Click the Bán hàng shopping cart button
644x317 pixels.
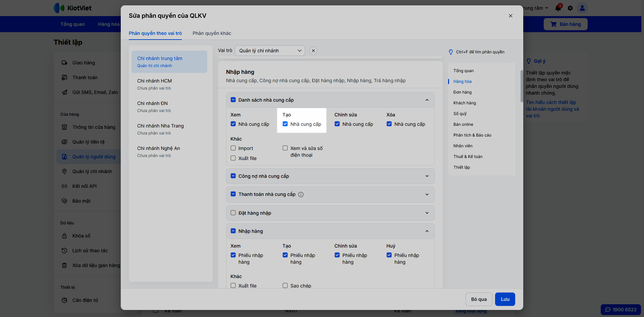point(566,24)
